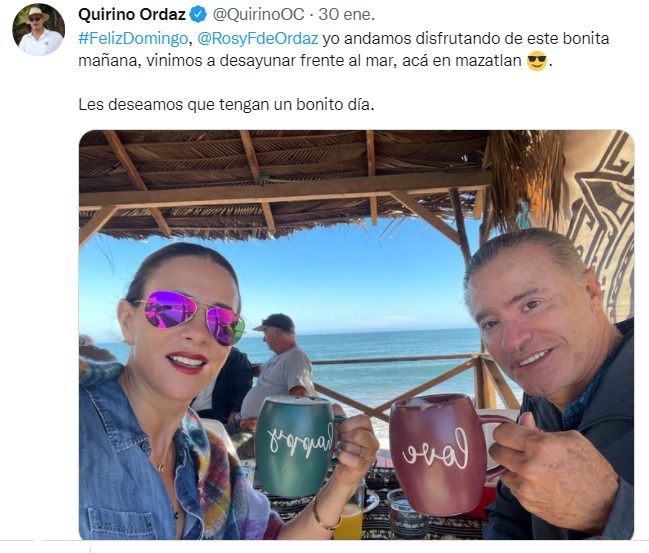Open the @QuirinoOC handle link

[258, 14]
